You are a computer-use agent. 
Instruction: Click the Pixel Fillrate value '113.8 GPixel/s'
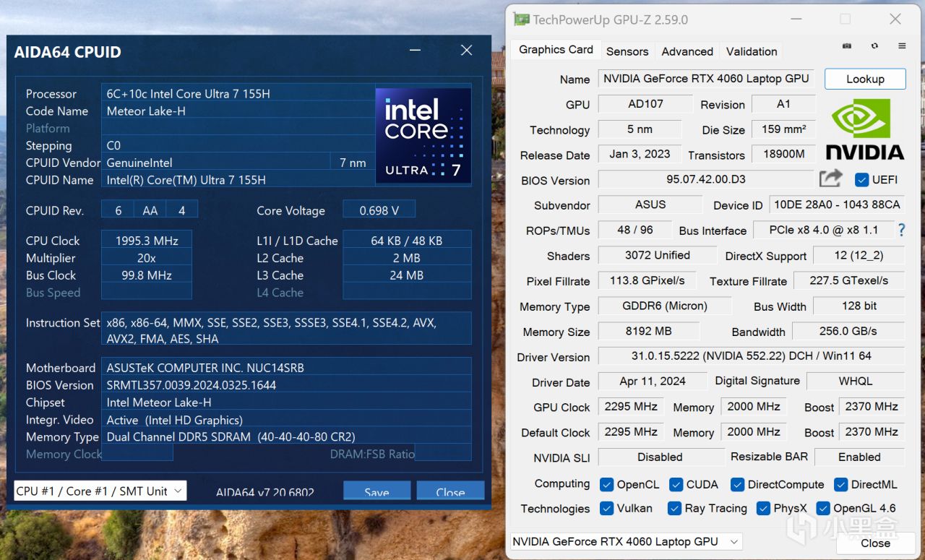point(647,280)
